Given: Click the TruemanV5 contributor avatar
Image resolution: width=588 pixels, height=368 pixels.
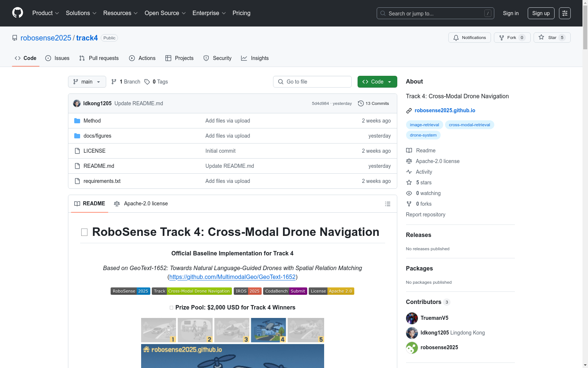Looking at the screenshot, I should coord(412,318).
